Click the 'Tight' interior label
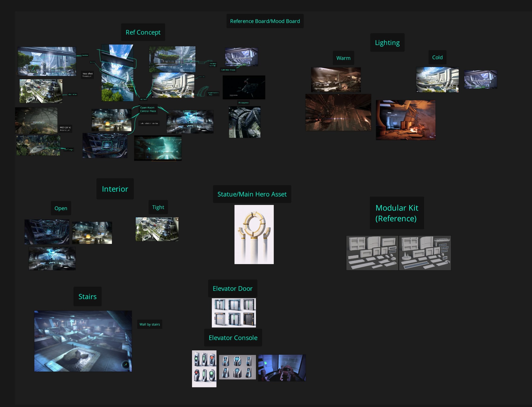This screenshot has width=532, height=407. coord(158,207)
